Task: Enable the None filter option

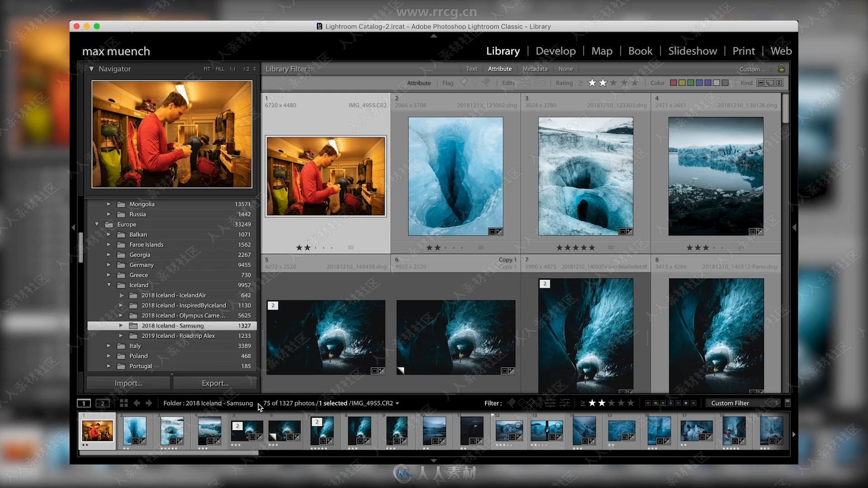Action: (565, 69)
